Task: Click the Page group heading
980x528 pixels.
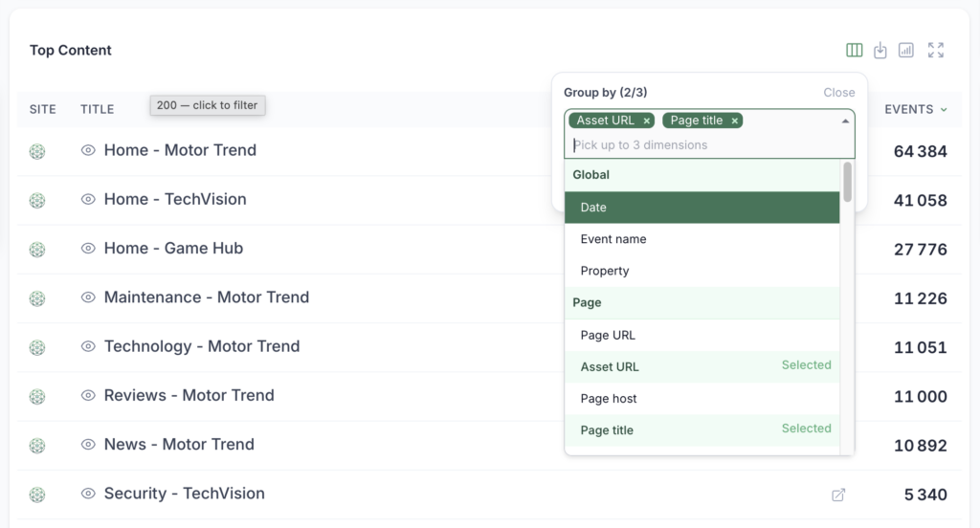Action: click(702, 302)
